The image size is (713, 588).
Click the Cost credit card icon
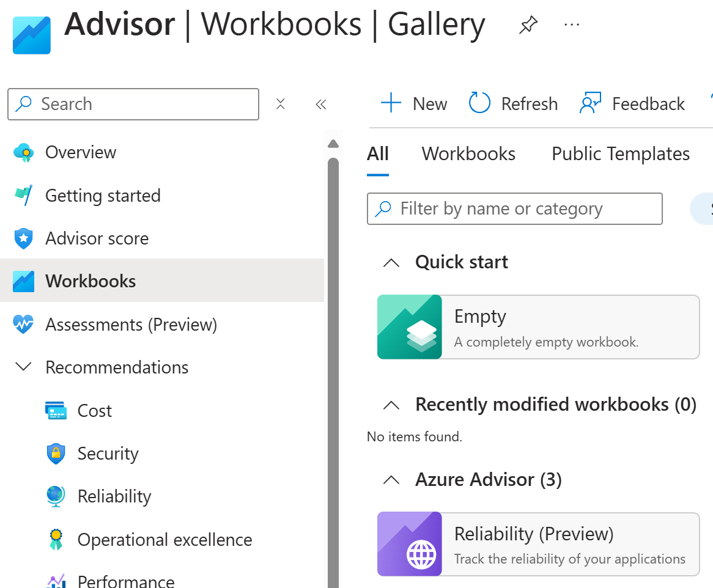click(x=56, y=410)
